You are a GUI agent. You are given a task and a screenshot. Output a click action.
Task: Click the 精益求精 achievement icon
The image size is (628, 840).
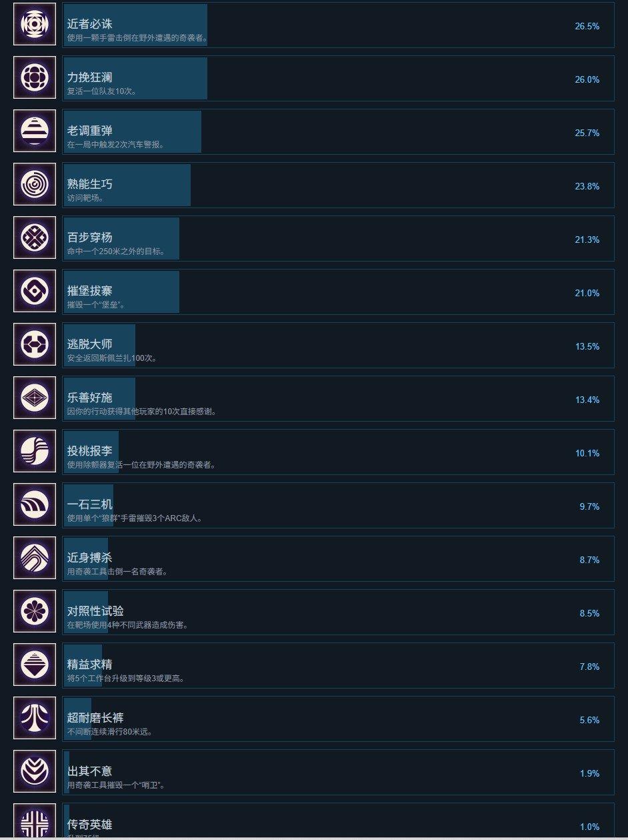[34, 665]
